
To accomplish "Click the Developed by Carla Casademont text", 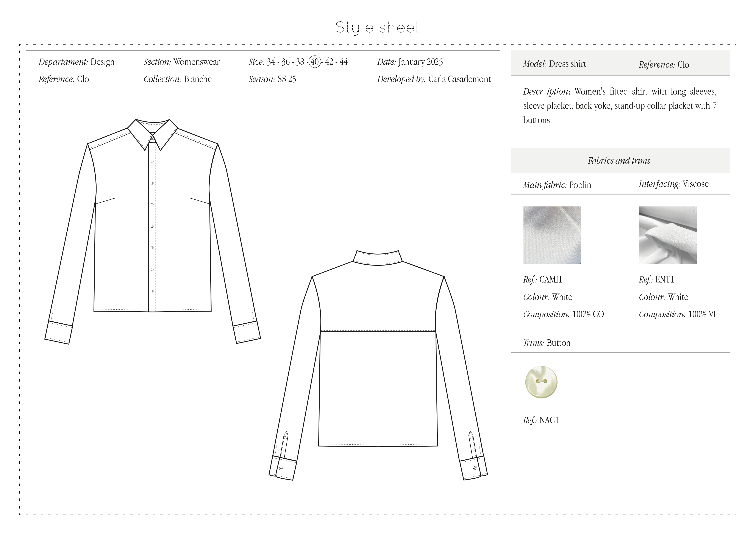I will [434, 79].
